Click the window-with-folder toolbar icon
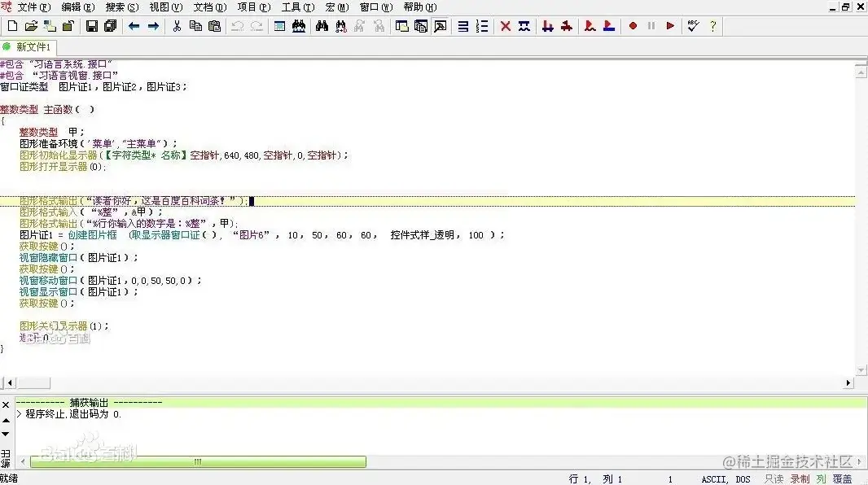 tap(402, 26)
